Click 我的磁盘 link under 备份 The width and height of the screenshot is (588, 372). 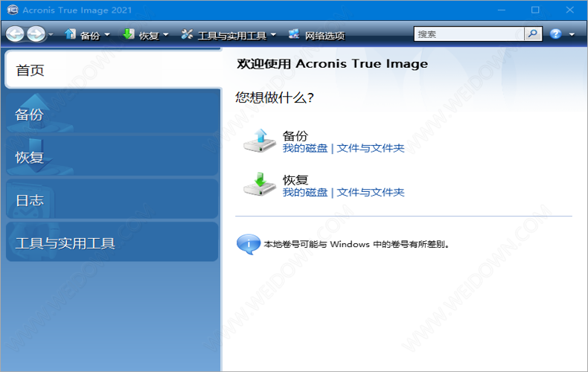304,149
